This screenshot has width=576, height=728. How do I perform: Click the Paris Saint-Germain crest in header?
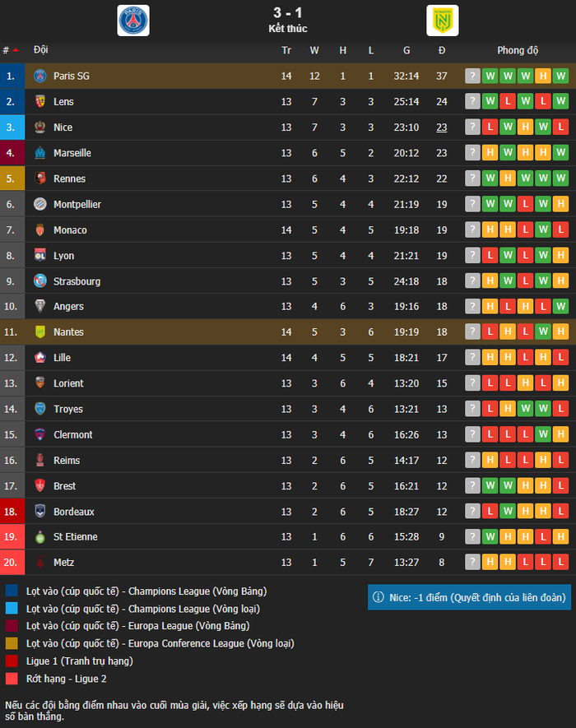133,21
